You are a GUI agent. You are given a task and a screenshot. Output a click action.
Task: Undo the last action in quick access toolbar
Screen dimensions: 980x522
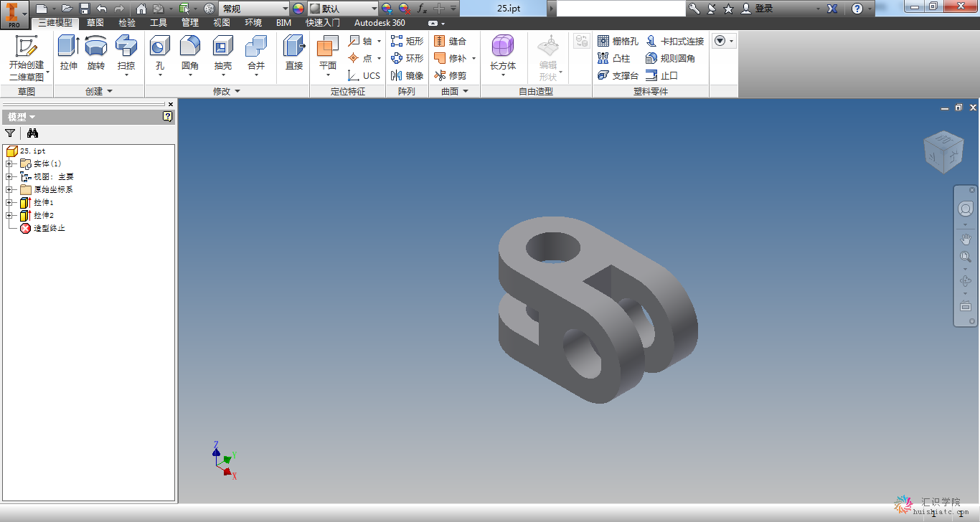(102, 9)
